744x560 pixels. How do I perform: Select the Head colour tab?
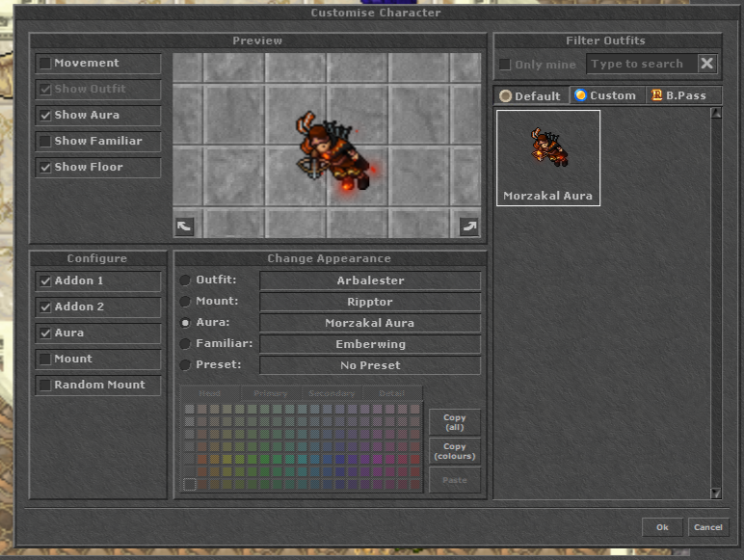pos(210,393)
